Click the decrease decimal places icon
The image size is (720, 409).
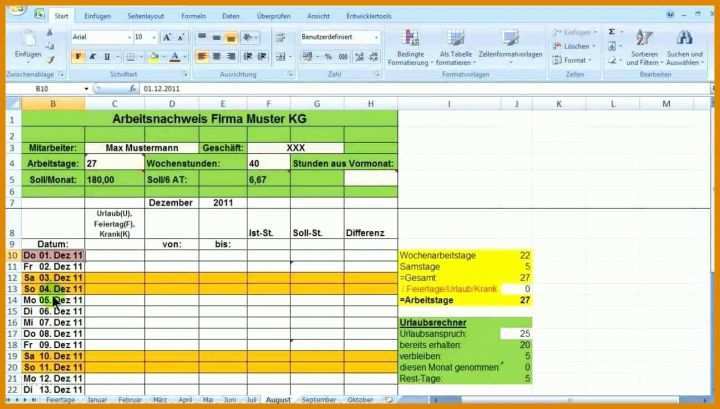pos(374,56)
